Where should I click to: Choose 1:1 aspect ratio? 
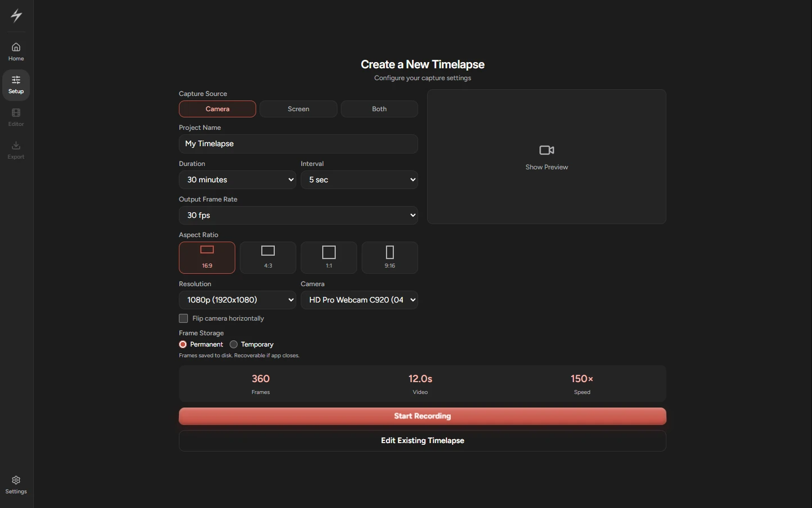(329, 257)
